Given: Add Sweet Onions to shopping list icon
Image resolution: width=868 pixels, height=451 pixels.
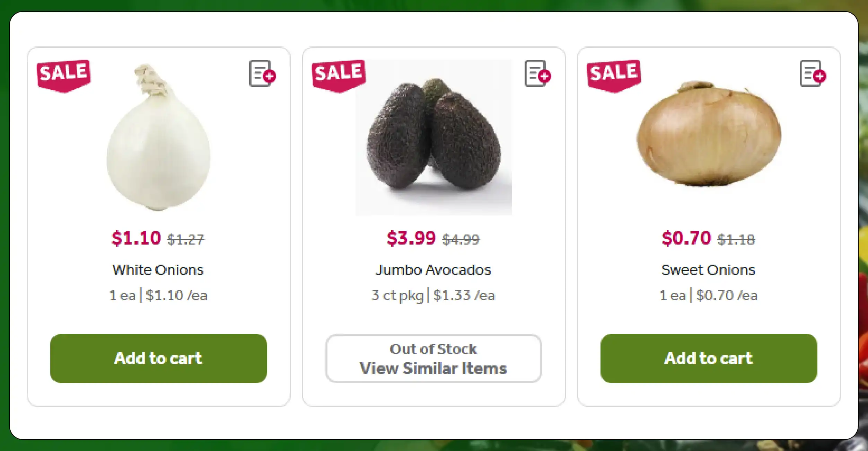Looking at the screenshot, I should (813, 73).
